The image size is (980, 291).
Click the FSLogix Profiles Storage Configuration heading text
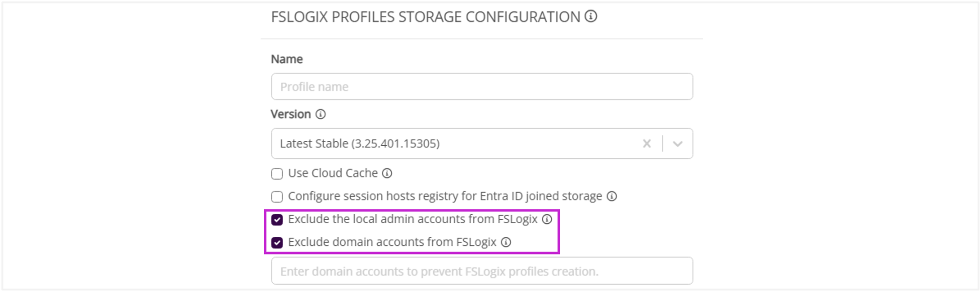pos(425,17)
